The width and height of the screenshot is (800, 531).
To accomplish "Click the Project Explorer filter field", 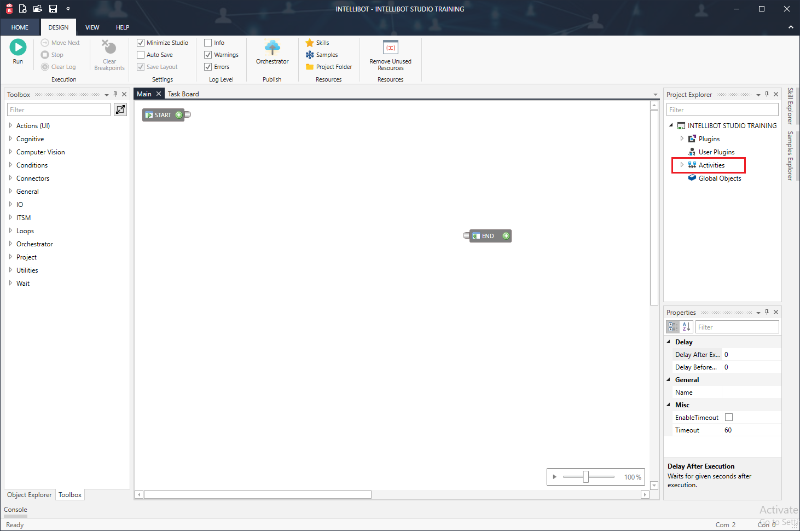I will point(720,110).
